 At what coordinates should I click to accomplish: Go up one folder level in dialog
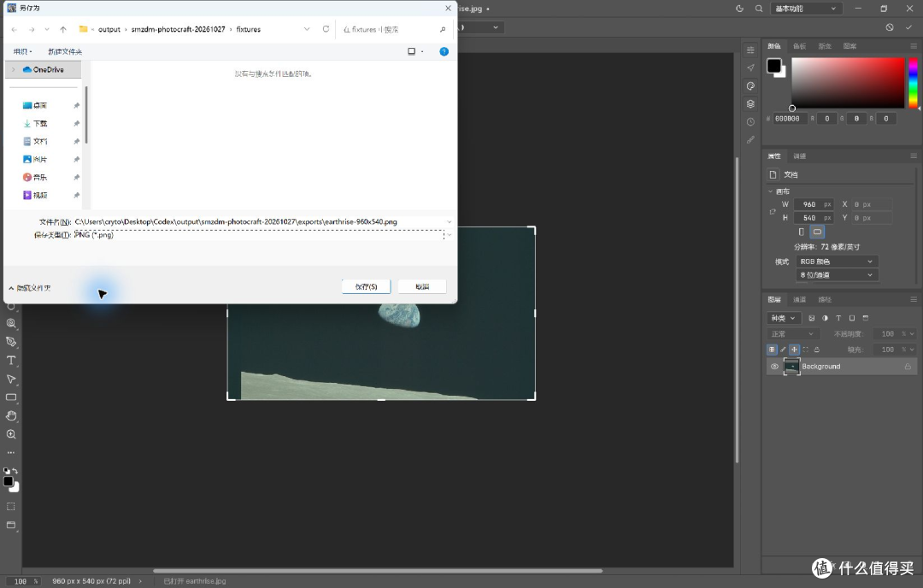click(63, 29)
